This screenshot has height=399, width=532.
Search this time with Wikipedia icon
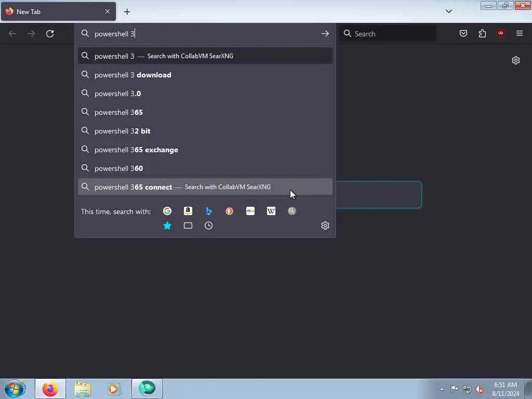[x=271, y=211]
